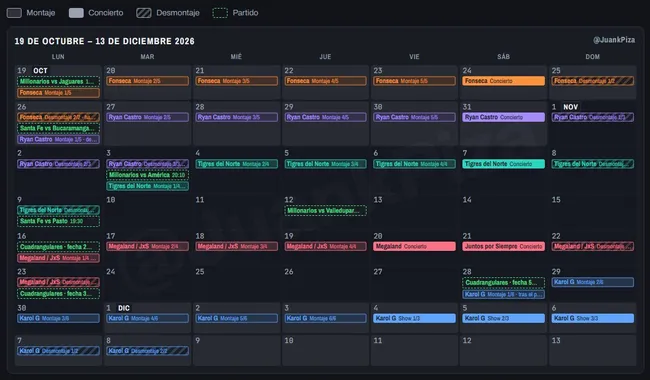This screenshot has height=380, width=650.
Task: Open the Karol G Montaje 6/6 event
Action: click(x=326, y=318)
